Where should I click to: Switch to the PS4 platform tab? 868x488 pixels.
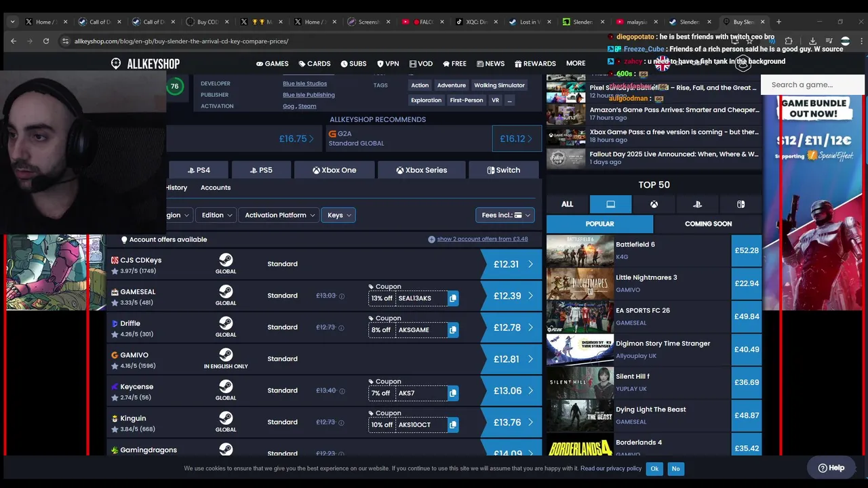[x=197, y=170]
